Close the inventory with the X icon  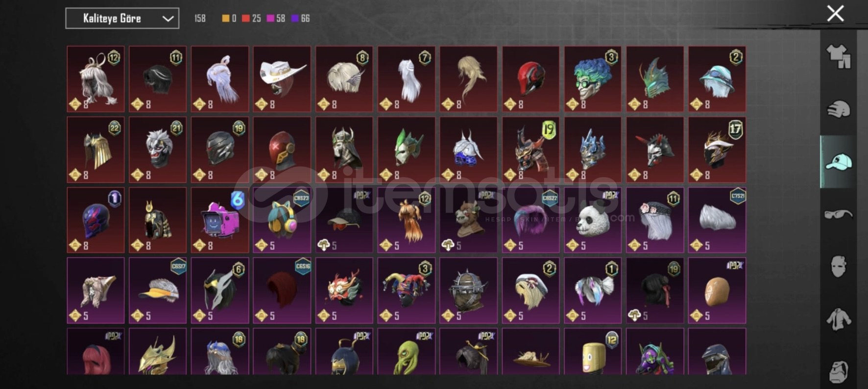(x=835, y=13)
